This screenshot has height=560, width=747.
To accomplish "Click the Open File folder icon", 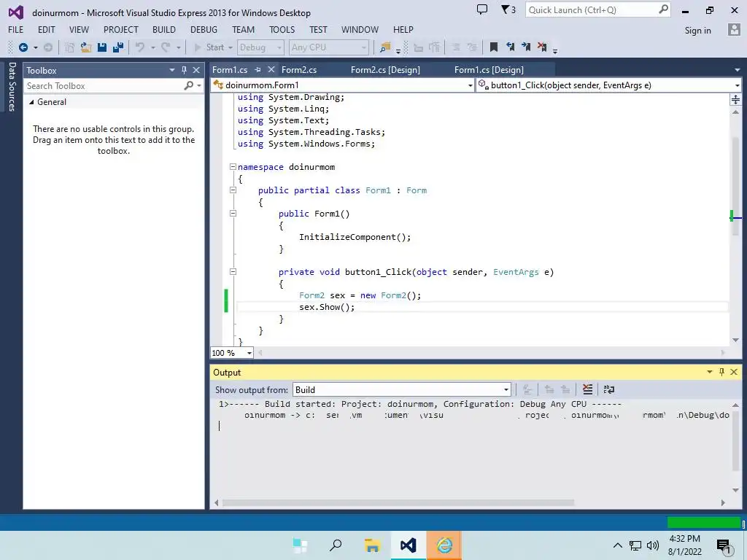I will coord(86,47).
